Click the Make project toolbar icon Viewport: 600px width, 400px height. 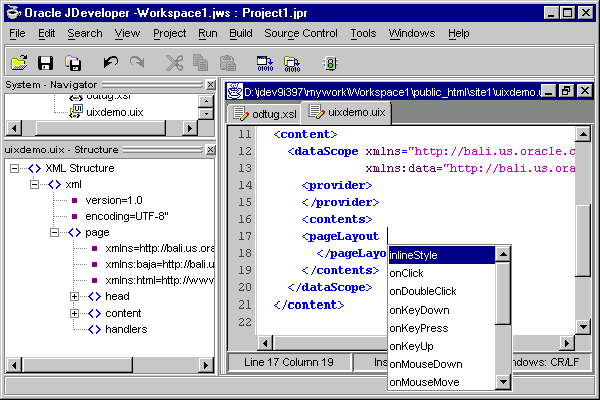(x=265, y=64)
